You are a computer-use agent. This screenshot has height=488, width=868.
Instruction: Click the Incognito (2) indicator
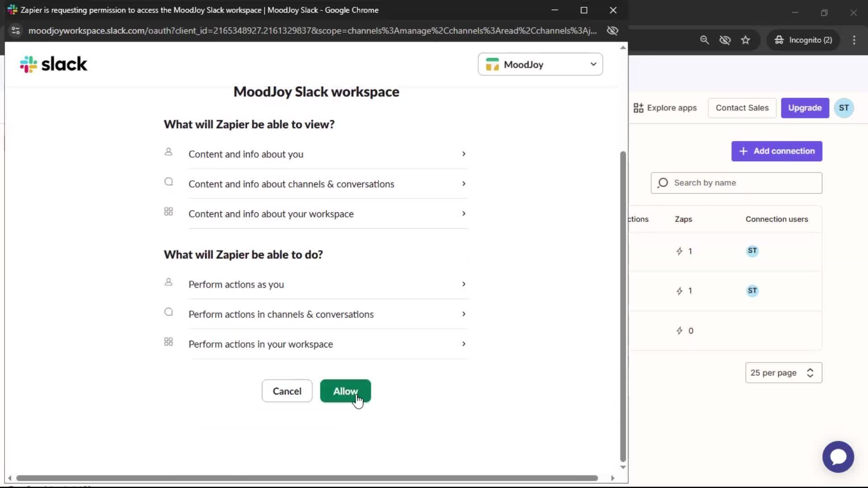[803, 40]
